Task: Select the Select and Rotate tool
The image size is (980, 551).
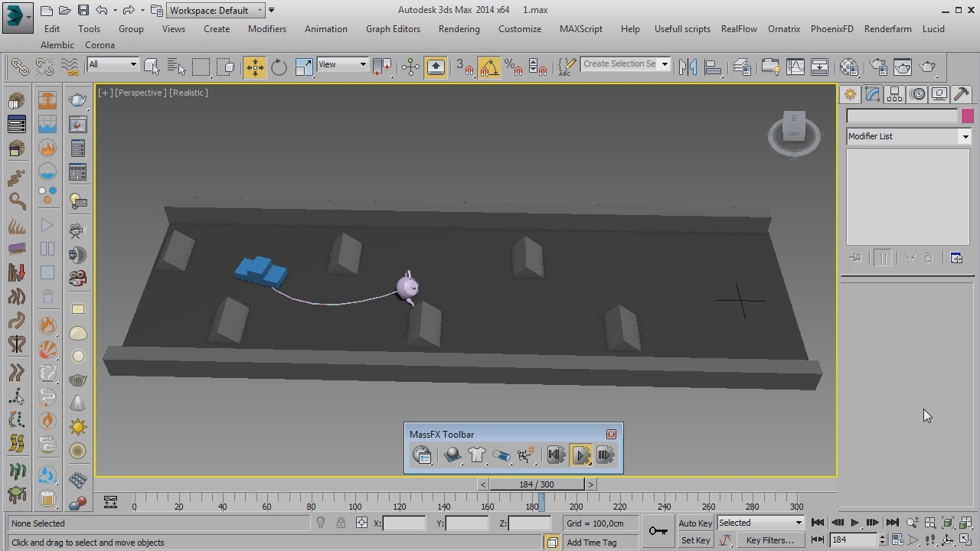Action: (x=279, y=67)
